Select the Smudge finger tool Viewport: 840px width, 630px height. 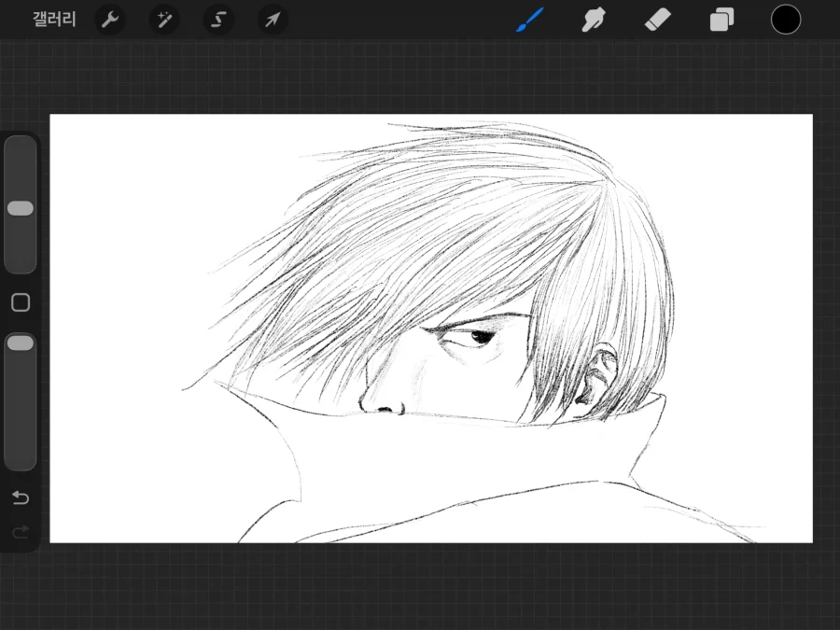point(594,20)
